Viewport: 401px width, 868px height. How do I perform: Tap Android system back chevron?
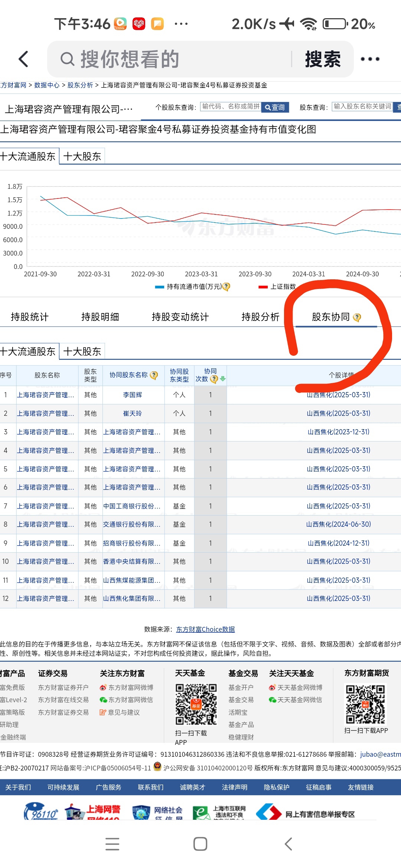click(x=288, y=844)
